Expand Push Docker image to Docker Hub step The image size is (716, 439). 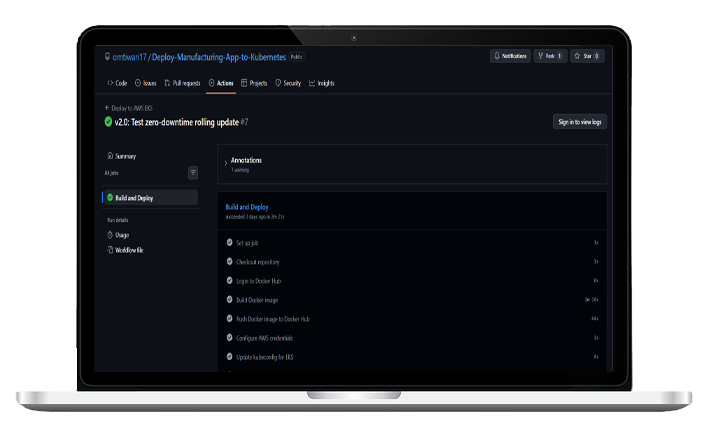[412, 319]
